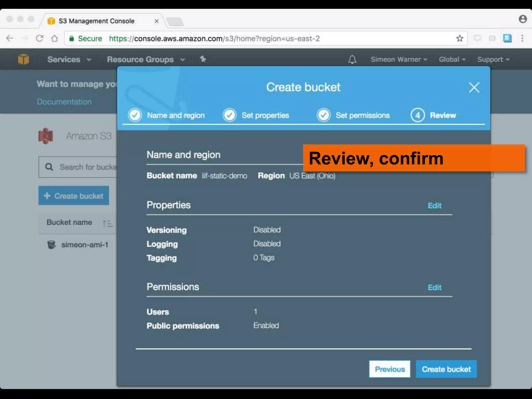Expand the Services menu
The height and width of the screenshot is (399, 532).
[x=69, y=59]
